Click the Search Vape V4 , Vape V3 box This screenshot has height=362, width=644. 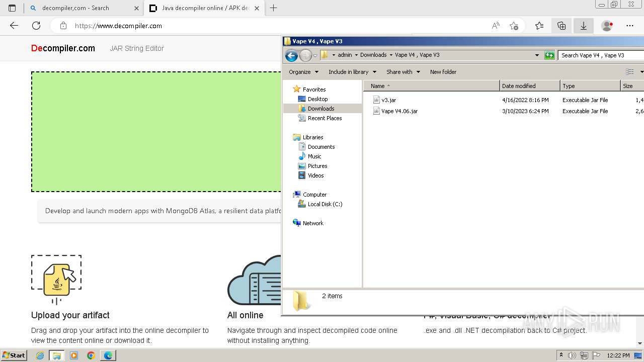coord(601,55)
